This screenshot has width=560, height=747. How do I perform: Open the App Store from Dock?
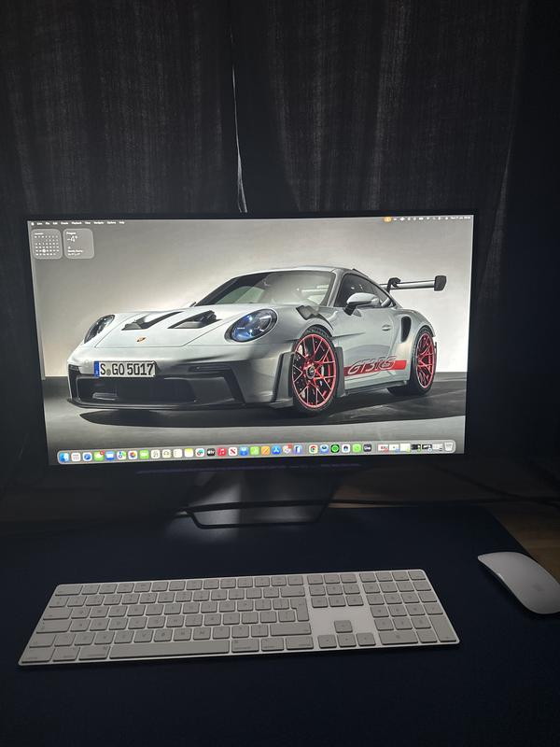tap(276, 450)
